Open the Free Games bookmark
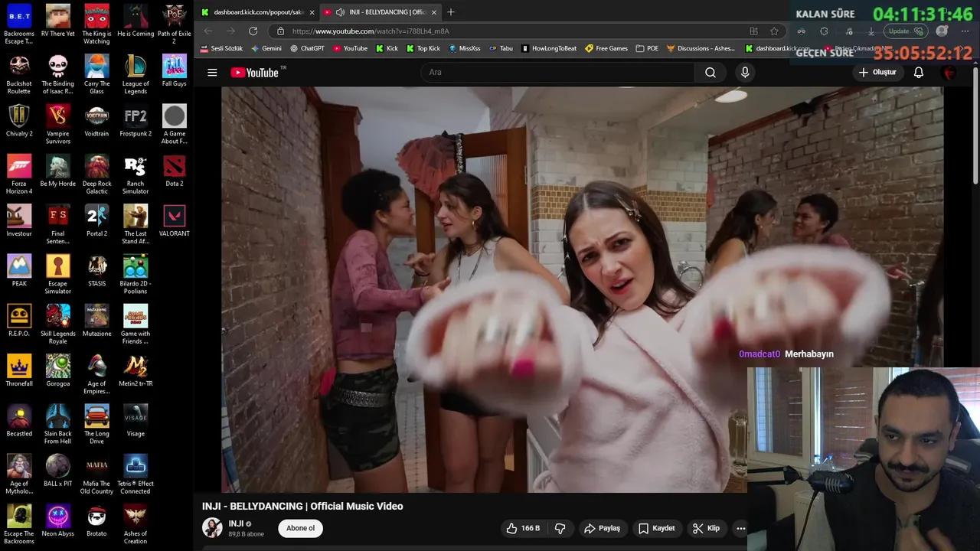 [606, 48]
